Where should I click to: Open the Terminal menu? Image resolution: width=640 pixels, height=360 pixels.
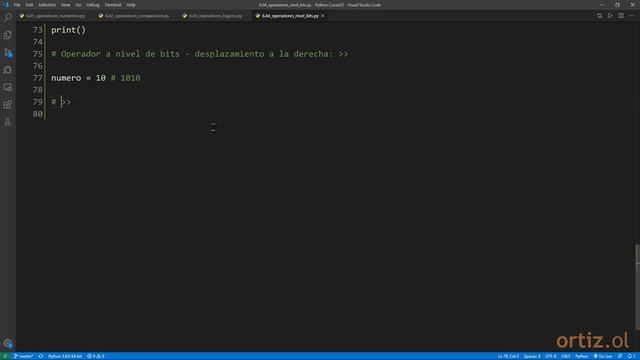113,5
